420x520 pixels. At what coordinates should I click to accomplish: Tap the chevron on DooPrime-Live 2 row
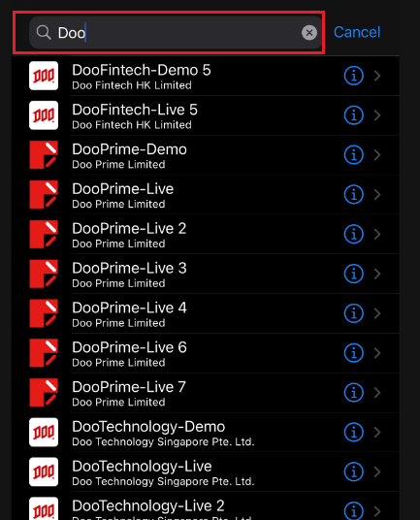tap(377, 234)
